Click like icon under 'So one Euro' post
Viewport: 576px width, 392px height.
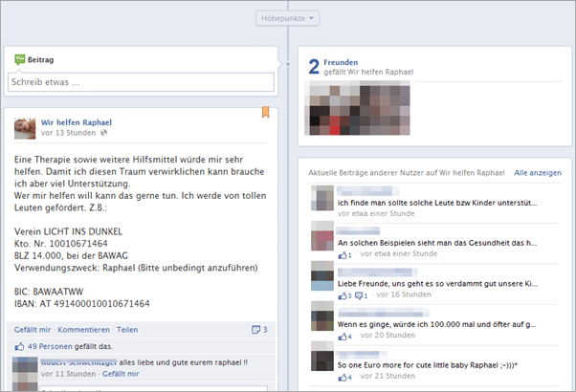343,377
